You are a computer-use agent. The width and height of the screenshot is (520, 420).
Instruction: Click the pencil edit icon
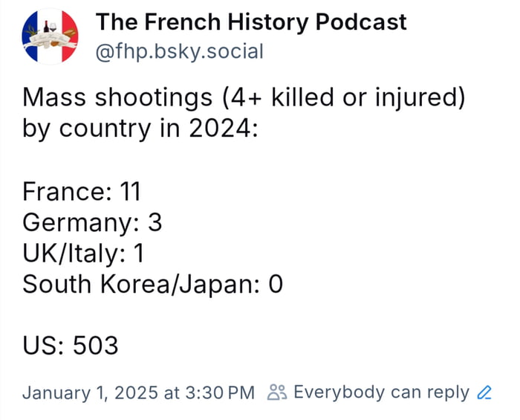484,392
